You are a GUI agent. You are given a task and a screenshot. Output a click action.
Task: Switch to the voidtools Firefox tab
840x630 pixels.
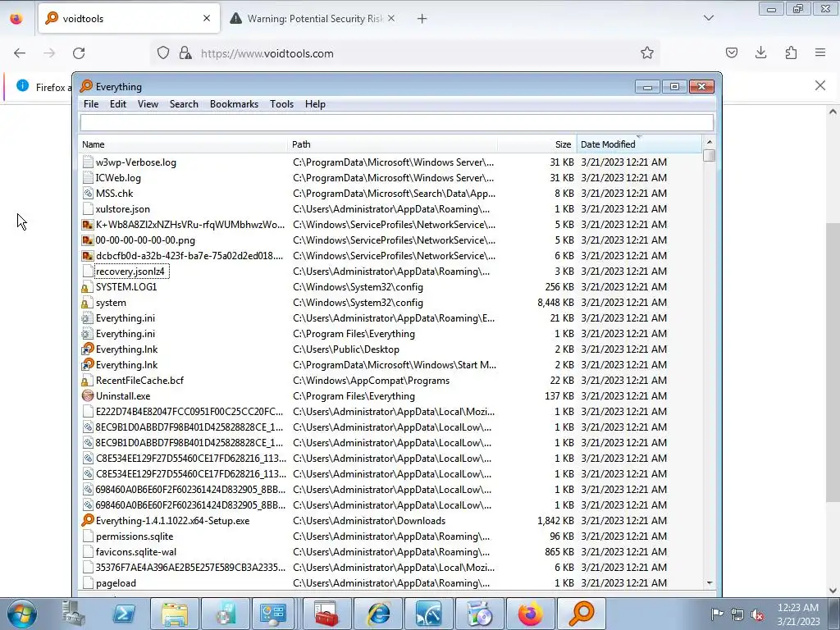(129, 18)
